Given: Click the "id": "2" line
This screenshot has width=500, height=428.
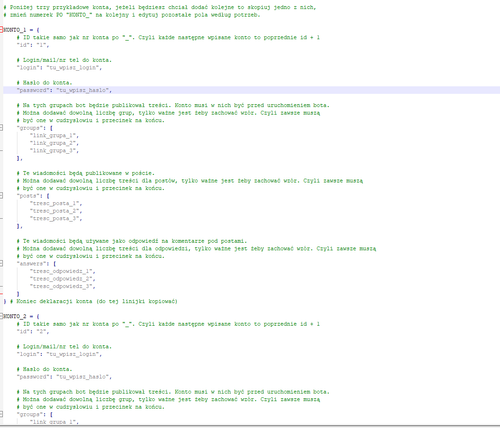Looking at the screenshot, I should pyautogui.click(x=33, y=332).
